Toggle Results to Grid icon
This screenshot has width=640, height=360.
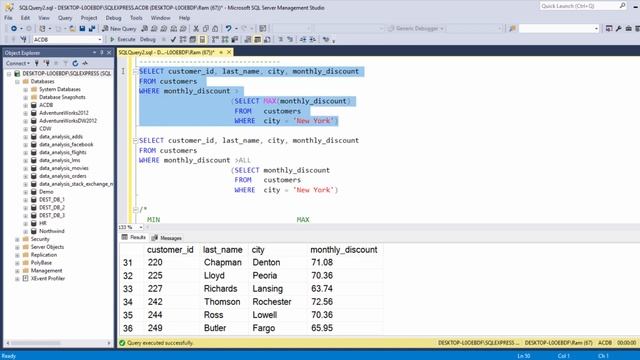click(x=258, y=40)
